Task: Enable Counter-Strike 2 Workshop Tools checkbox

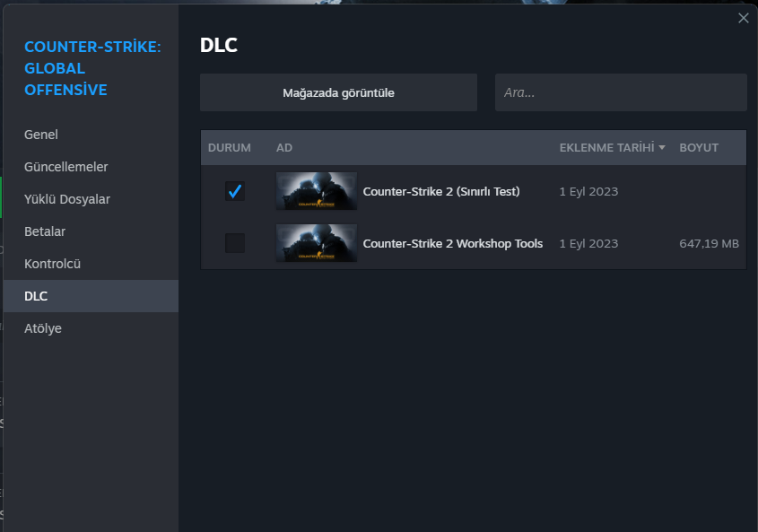Action: click(235, 243)
